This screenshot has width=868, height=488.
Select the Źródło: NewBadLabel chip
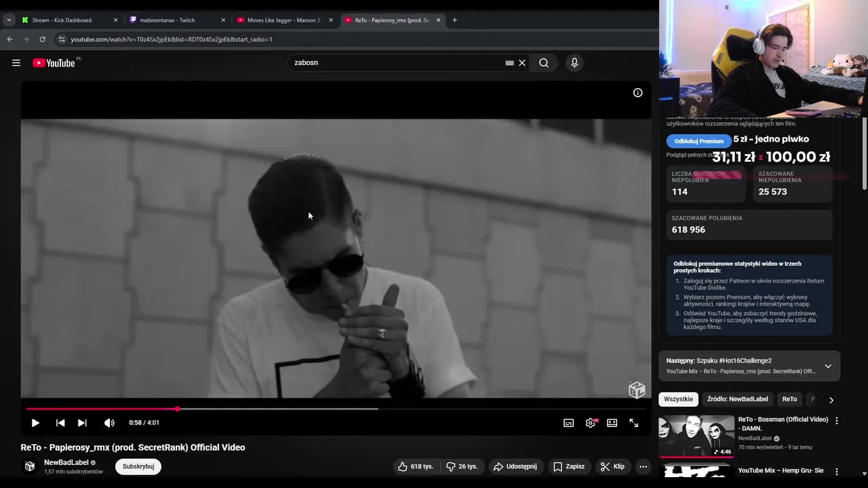tap(737, 399)
